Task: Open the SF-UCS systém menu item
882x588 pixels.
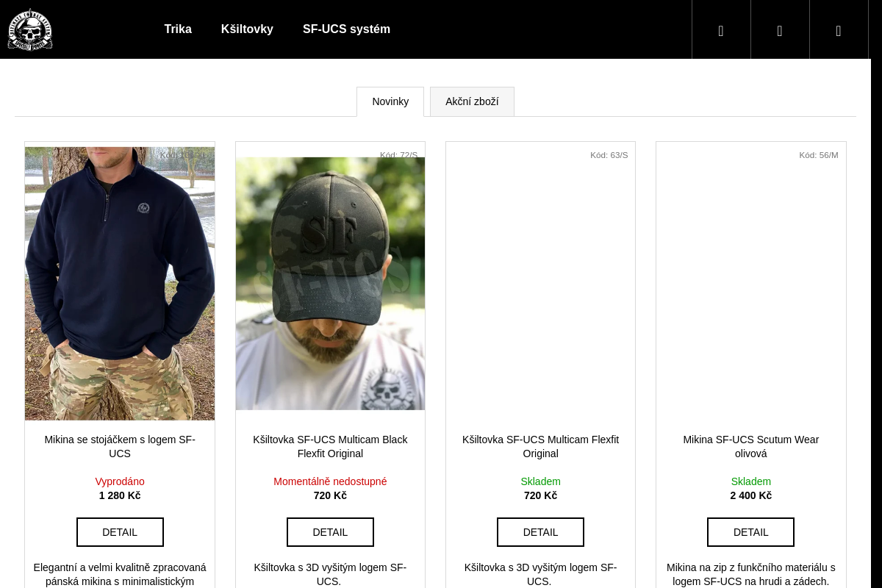Action: pyautogui.click(x=346, y=29)
